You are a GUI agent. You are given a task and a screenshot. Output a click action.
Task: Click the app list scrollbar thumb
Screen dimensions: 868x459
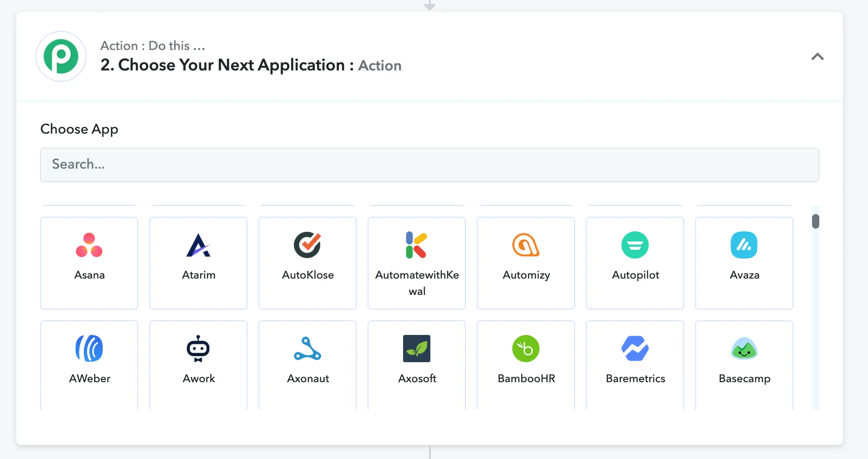816,221
